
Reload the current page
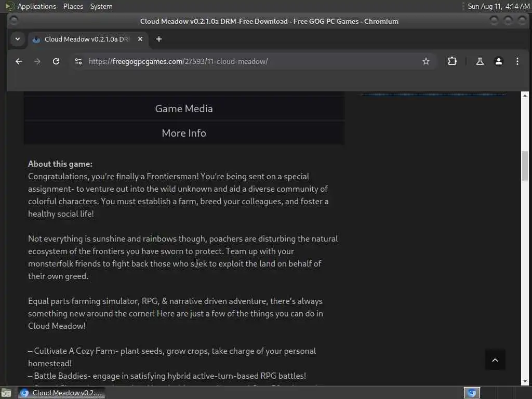pos(56,61)
